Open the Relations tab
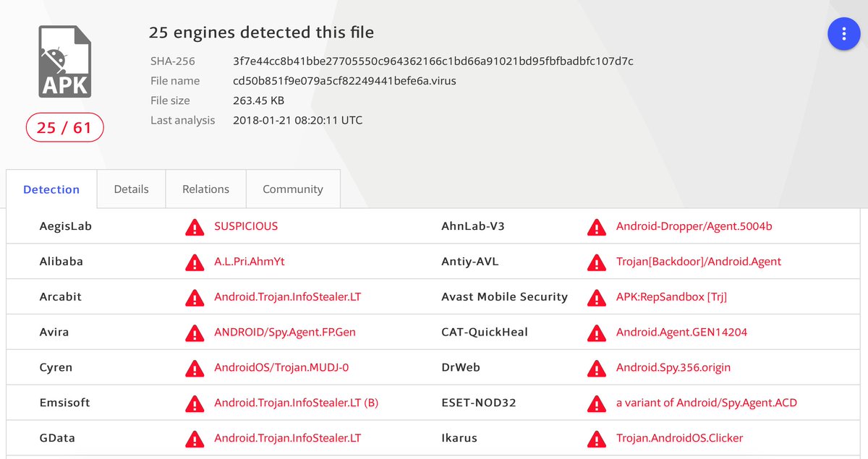 (206, 189)
